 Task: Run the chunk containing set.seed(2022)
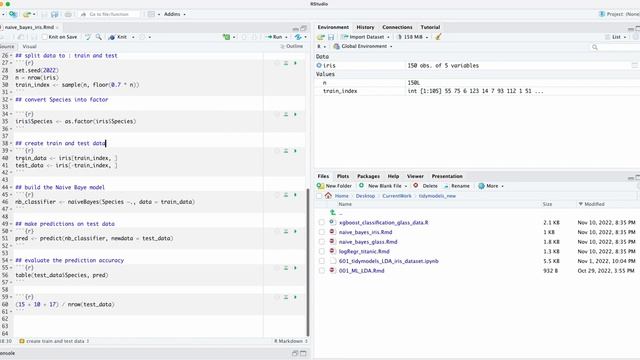coord(295,63)
